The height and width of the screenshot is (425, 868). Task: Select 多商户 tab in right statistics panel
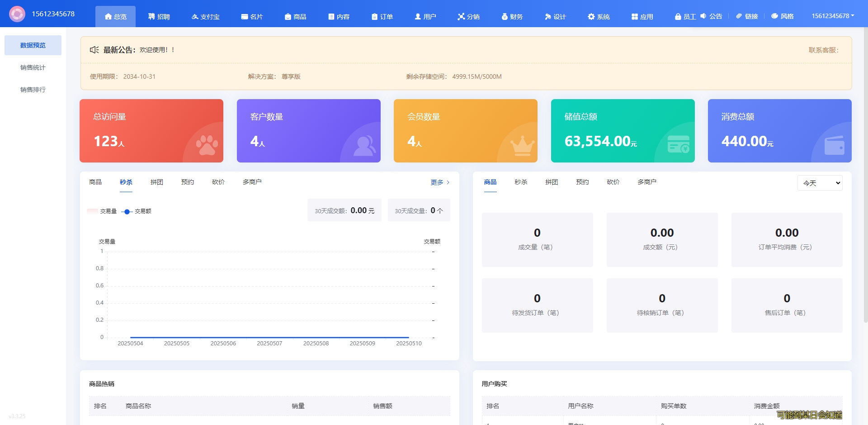click(x=646, y=182)
